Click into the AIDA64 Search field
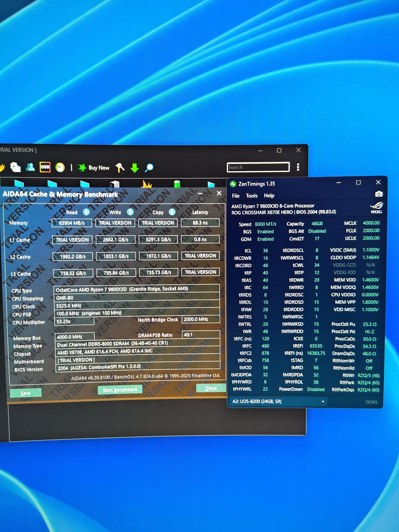Screen dimensions: 399x532 [258, 167]
